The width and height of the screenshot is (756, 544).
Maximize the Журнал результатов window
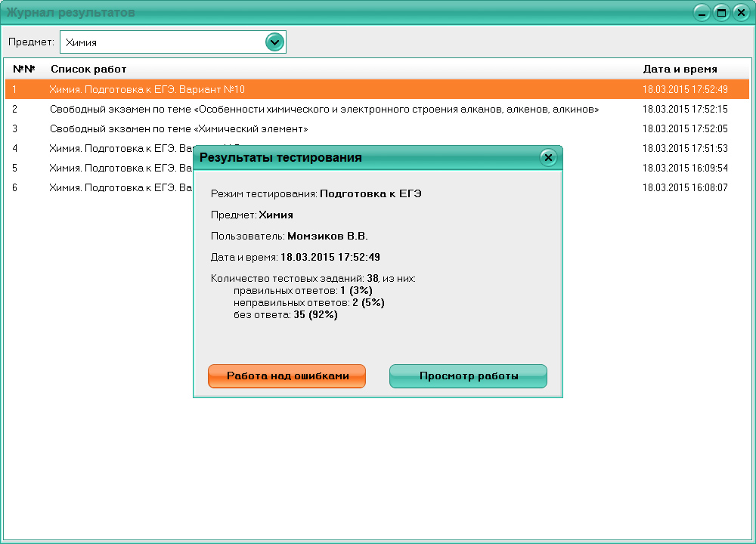(x=720, y=11)
